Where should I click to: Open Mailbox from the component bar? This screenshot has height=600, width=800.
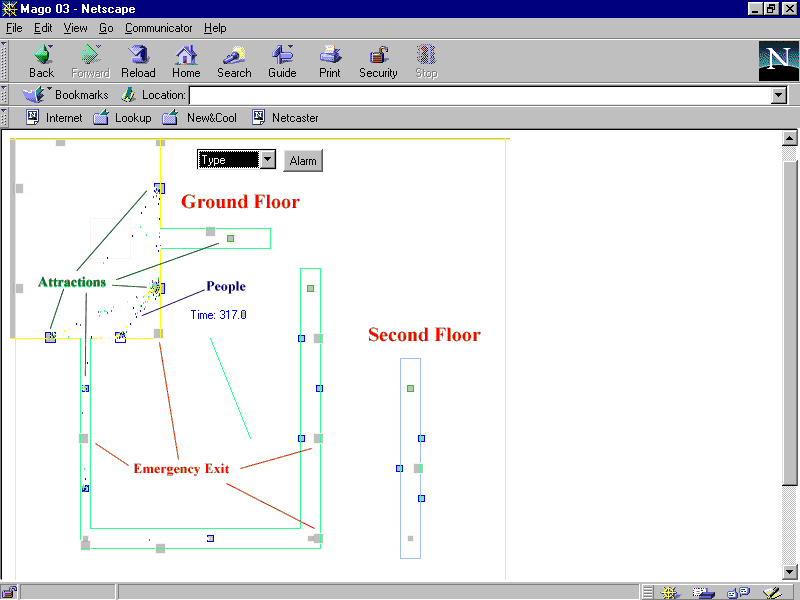[x=704, y=592]
